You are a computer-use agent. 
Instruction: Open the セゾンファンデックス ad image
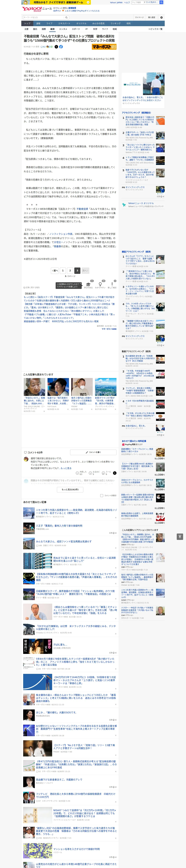pos(143,84)
